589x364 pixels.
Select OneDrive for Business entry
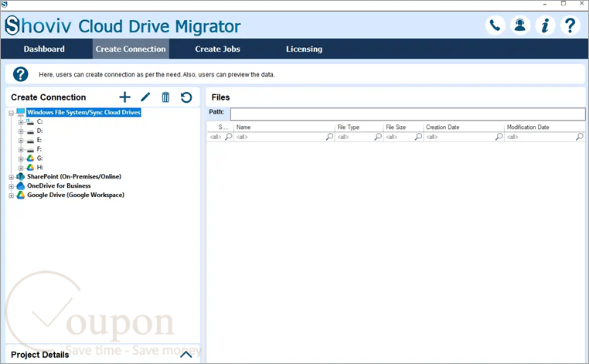[59, 186]
